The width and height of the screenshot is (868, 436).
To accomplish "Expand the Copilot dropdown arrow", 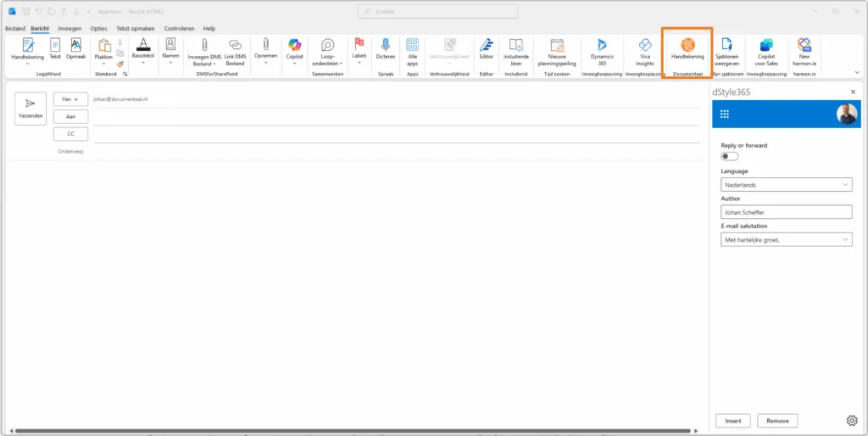I will (294, 63).
